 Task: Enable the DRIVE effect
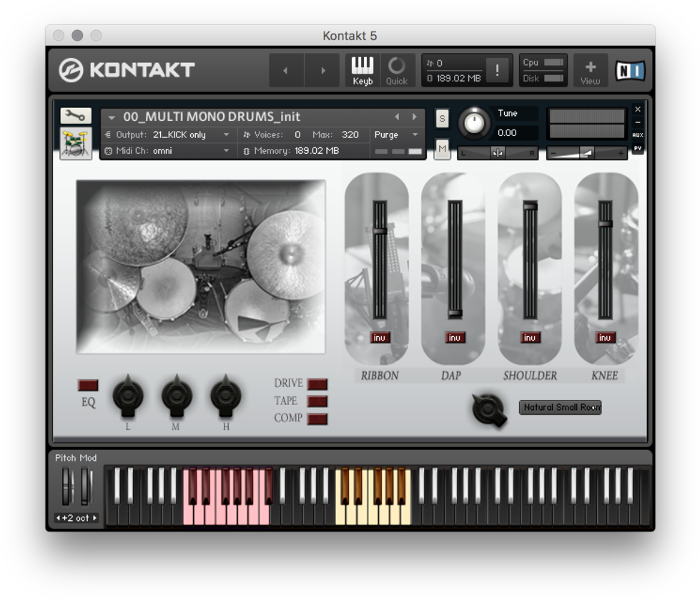(x=317, y=383)
